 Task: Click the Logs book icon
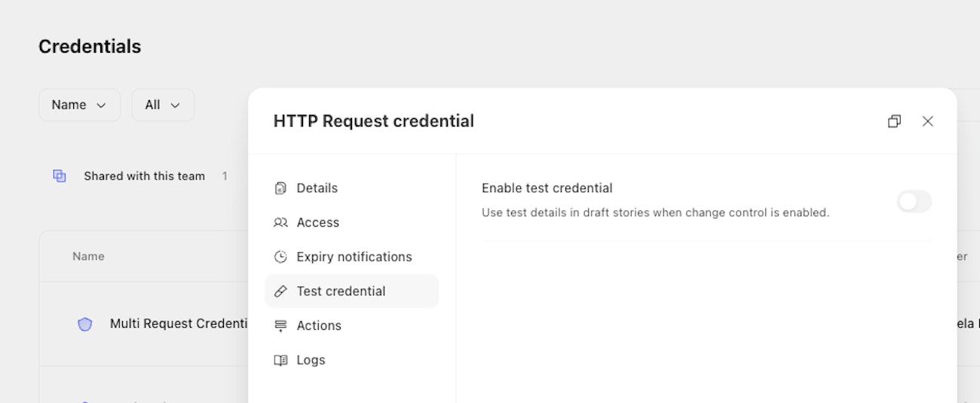(280, 360)
